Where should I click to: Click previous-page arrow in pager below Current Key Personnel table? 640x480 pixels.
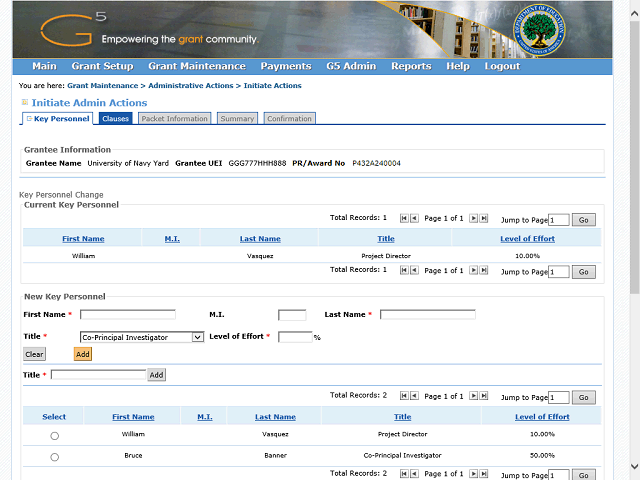click(414, 270)
